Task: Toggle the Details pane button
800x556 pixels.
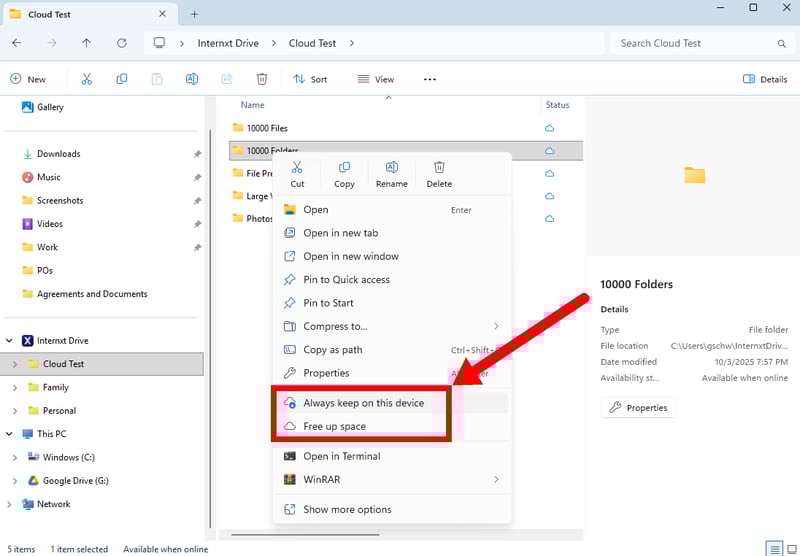Action: 765,79
